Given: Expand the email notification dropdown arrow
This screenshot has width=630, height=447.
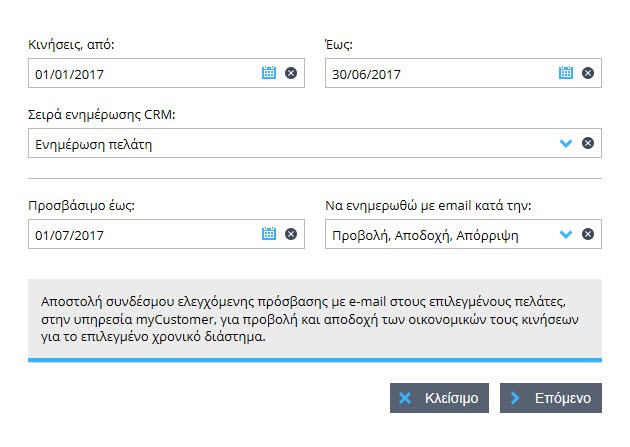Looking at the screenshot, I should click(x=565, y=235).
